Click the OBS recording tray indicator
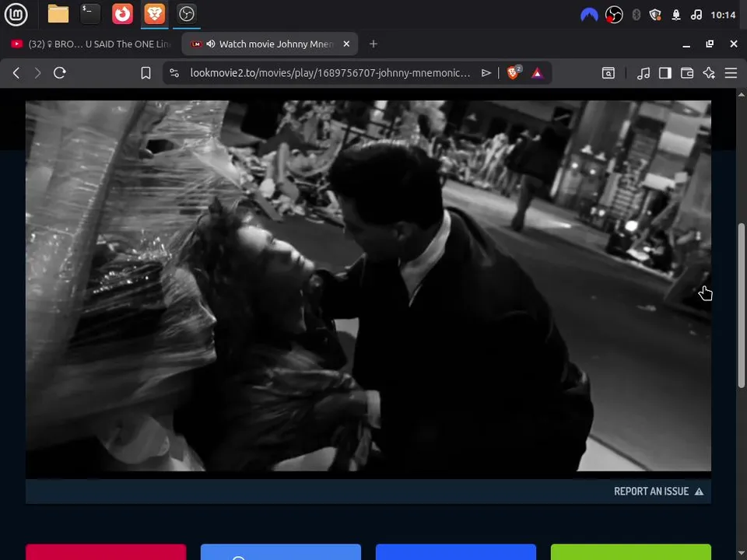The image size is (747, 560). (x=614, y=16)
